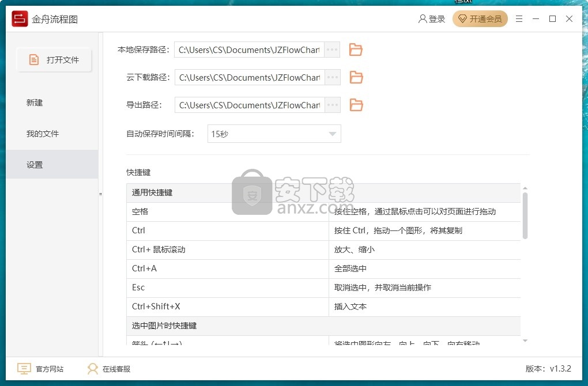Viewport: 588px width, 386px height.
Task: Click the version v1.3.2 text
Action: [x=548, y=369]
